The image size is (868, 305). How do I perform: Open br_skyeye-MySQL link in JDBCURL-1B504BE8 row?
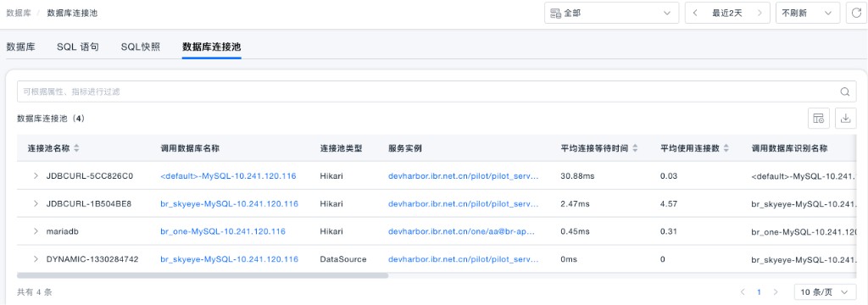[229, 203]
